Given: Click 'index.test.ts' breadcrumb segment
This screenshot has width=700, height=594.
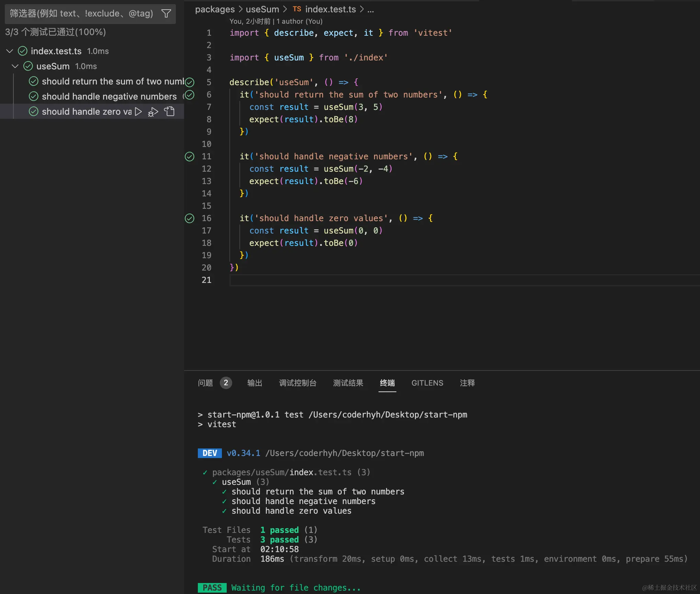Looking at the screenshot, I should coord(330,9).
